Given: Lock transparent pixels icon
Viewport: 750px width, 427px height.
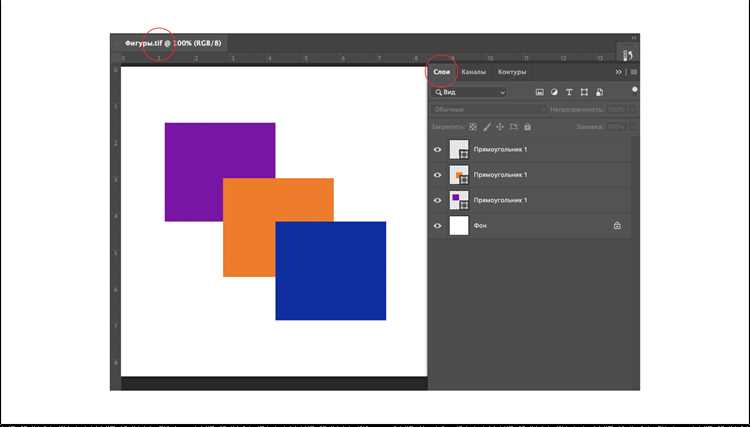Looking at the screenshot, I should [x=473, y=127].
